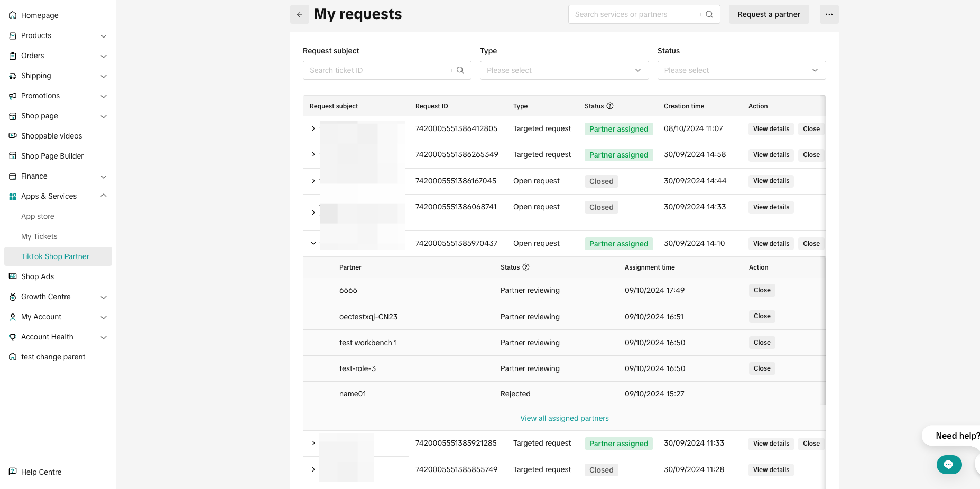This screenshot has width=980, height=489.
Task: Collapse the Apps & Services sidebar section
Action: coord(104,196)
